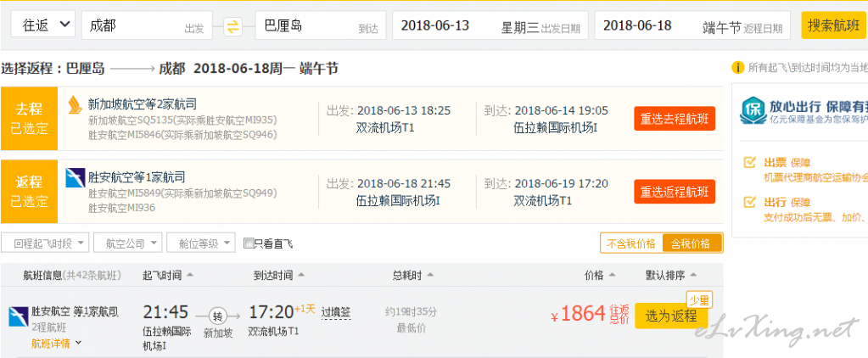Screen dimensions: 868x358
Task: Click 重选去程航班 button
Action: 675,119
